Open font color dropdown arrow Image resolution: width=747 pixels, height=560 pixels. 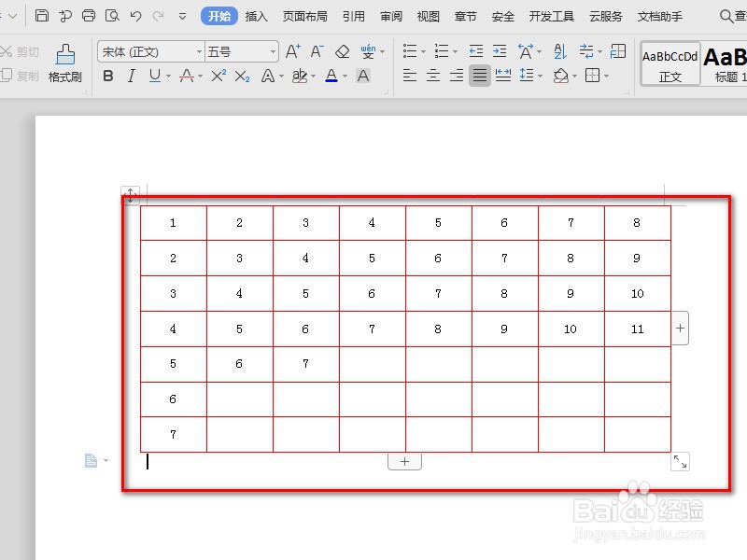pos(345,77)
